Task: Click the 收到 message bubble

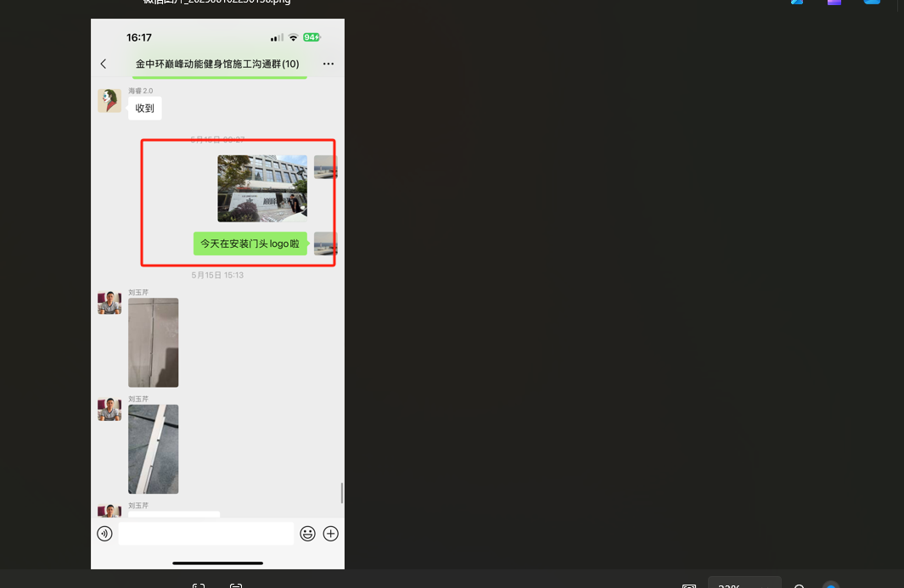Action: 144,109
